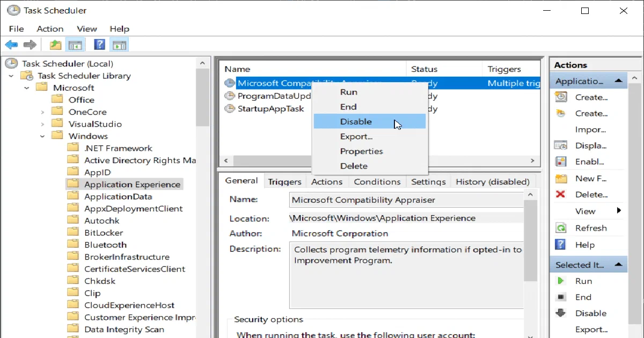The image size is (644, 338).
Task: Click the BitLocker folder icon in tree
Action: 74,232
